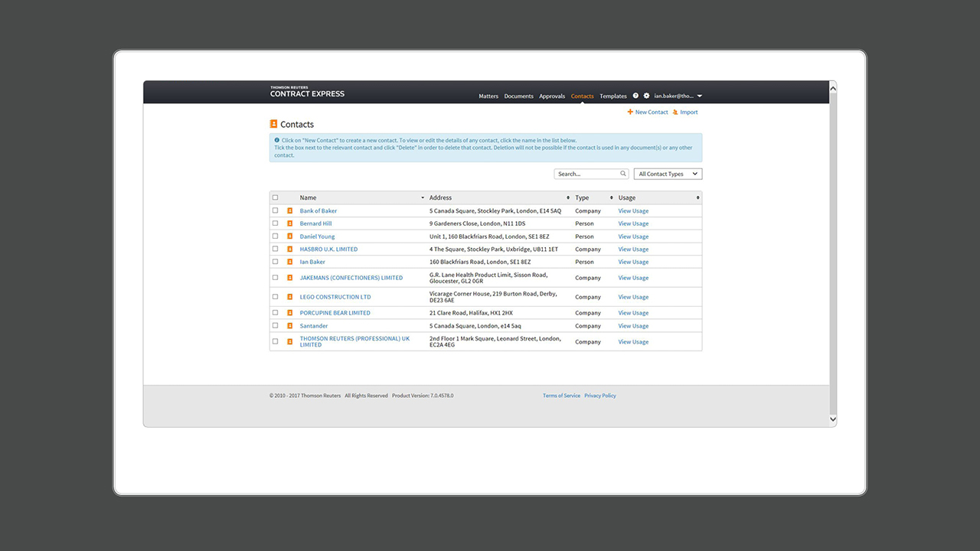Screen dimensions: 980x551
Task: View Usage for Bank of Baker
Action: click(x=633, y=211)
